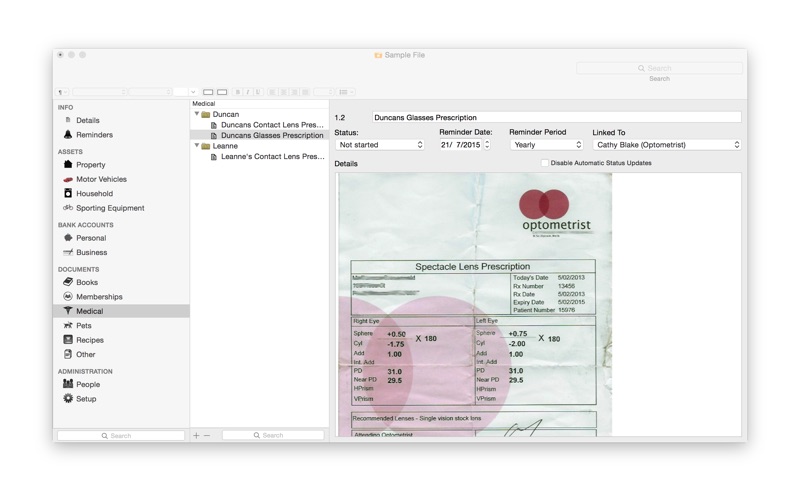Select the Medical documents category

coord(121,311)
